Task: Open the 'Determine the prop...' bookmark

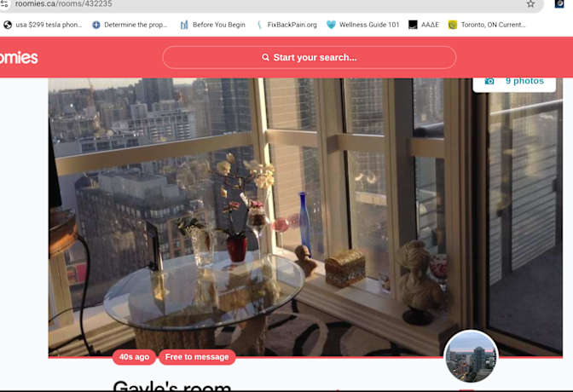Action: [x=129, y=25]
